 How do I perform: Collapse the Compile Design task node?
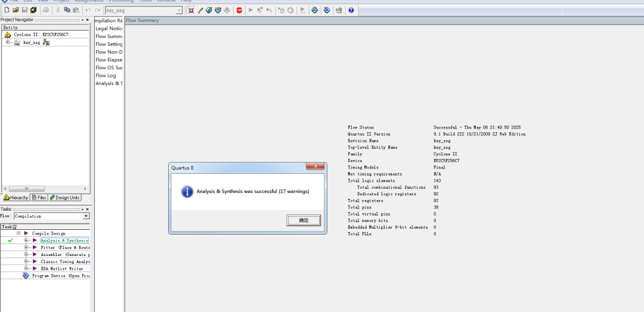(x=18, y=233)
